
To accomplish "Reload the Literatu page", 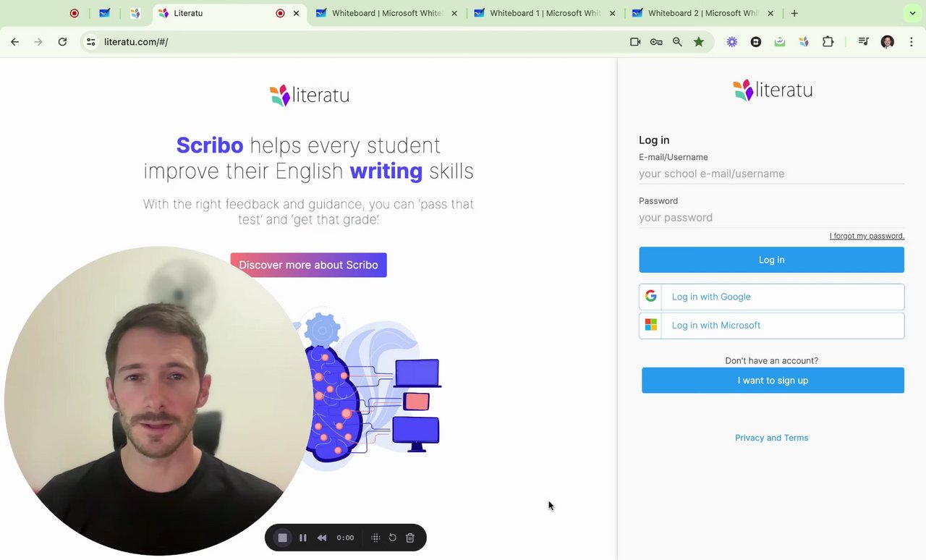I will point(62,42).
